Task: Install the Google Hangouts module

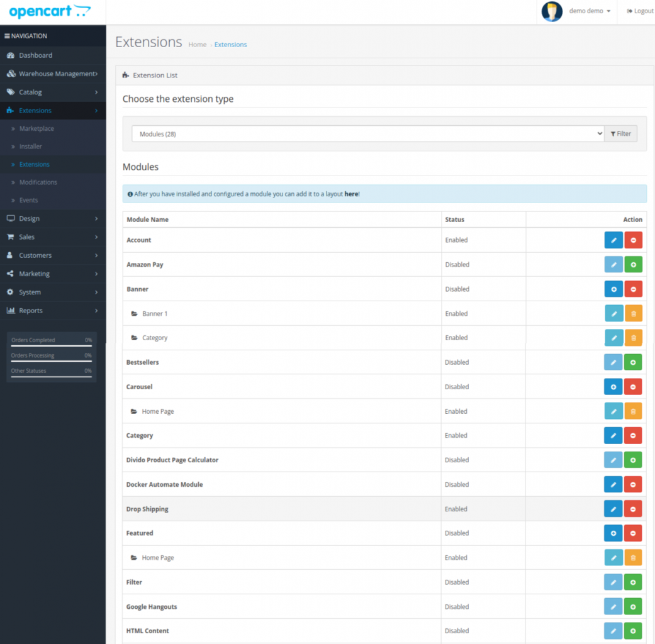Action: click(633, 606)
